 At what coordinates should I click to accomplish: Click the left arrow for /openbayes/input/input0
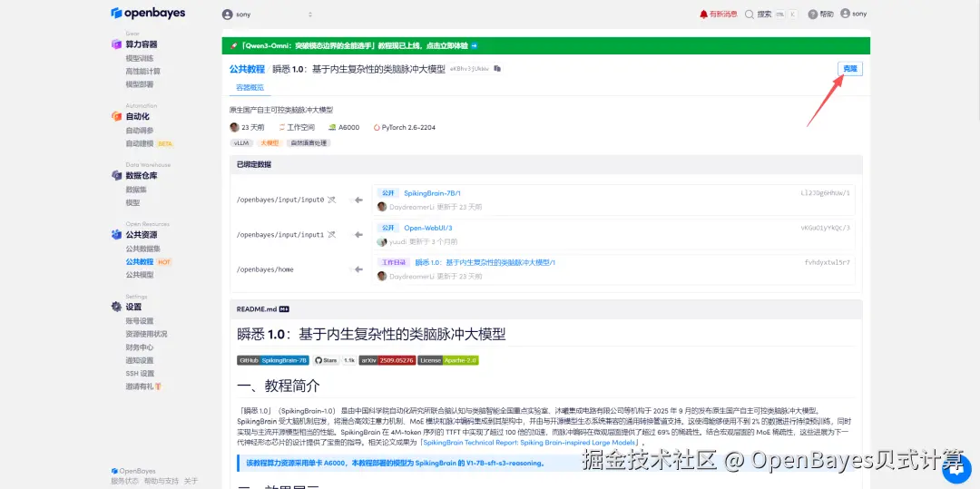point(358,200)
